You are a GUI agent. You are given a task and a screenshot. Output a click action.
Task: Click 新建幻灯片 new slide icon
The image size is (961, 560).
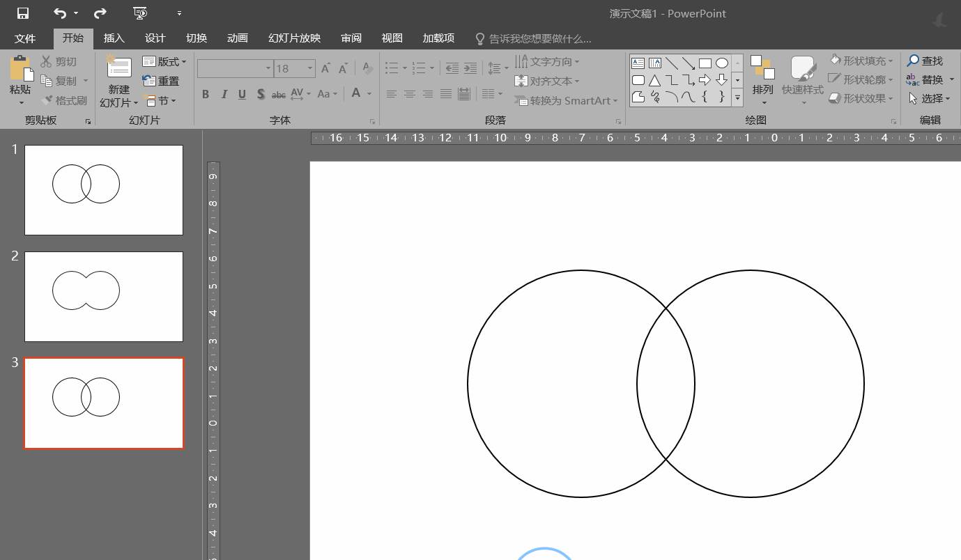point(119,67)
